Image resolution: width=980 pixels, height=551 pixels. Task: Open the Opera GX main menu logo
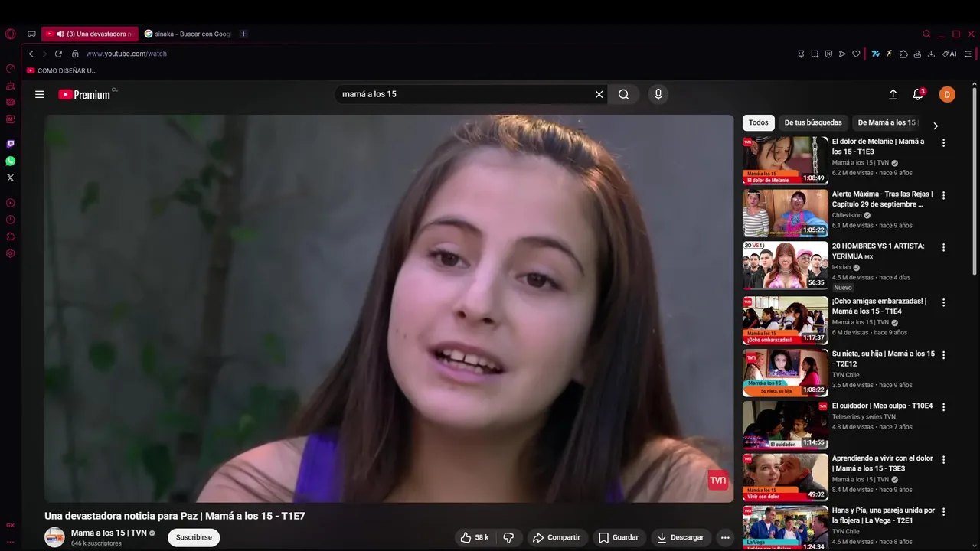click(10, 34)
